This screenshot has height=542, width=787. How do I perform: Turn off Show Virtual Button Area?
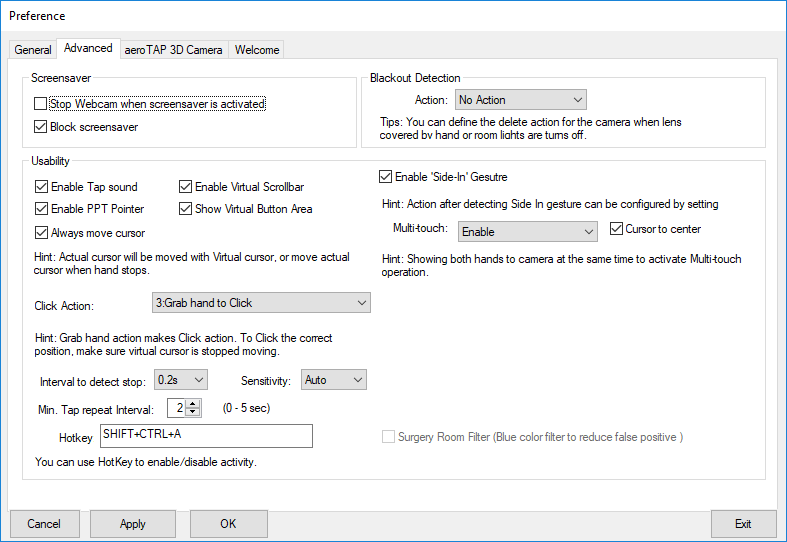point(186,209)
